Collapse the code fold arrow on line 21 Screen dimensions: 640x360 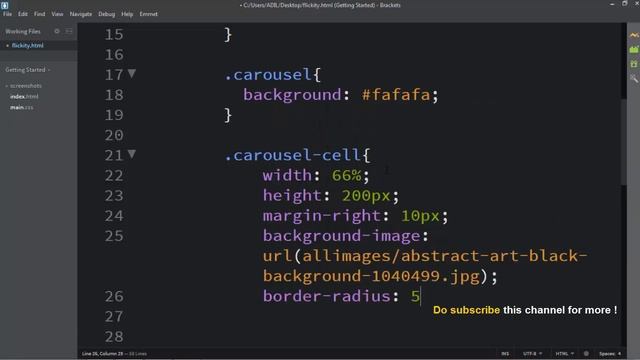point(131,154)
